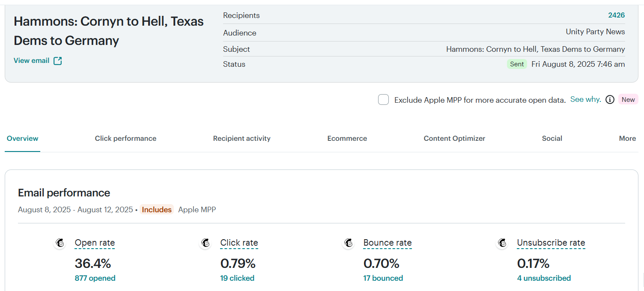644x291 pixels.
Task: Follow the See why link
Action: coord(585,99)
